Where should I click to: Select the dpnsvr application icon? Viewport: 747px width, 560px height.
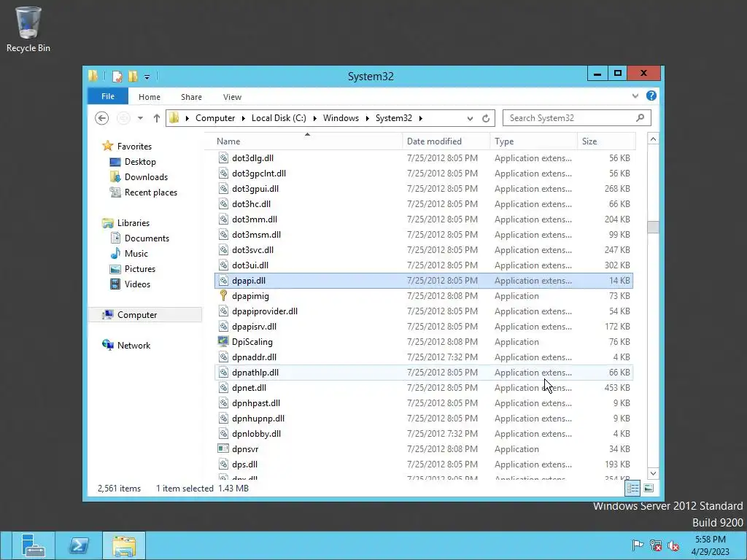[223, 448]
